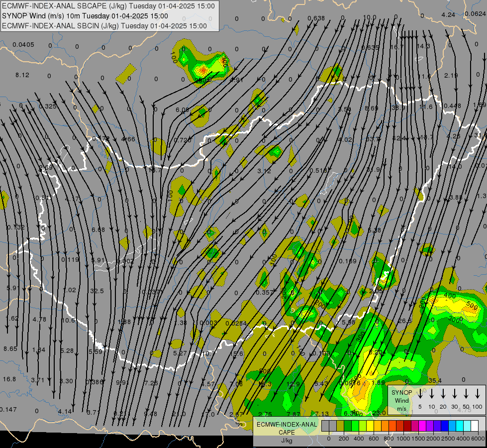Click the map value '10.6'
This screenshot has width=487, height=448.
pyautogui.click(x=68, y=320)
